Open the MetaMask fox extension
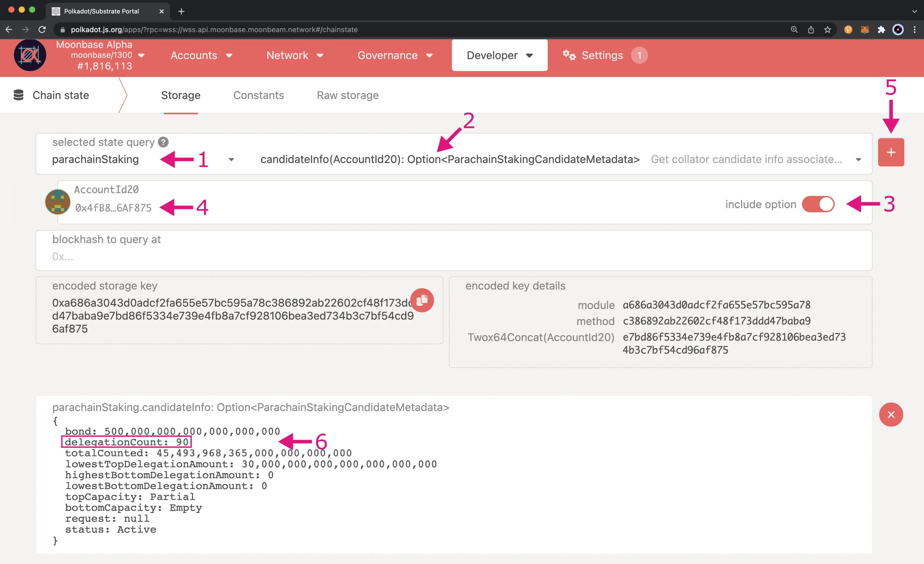The height and width of the screenshot is (564, 924). coord(864,30)
